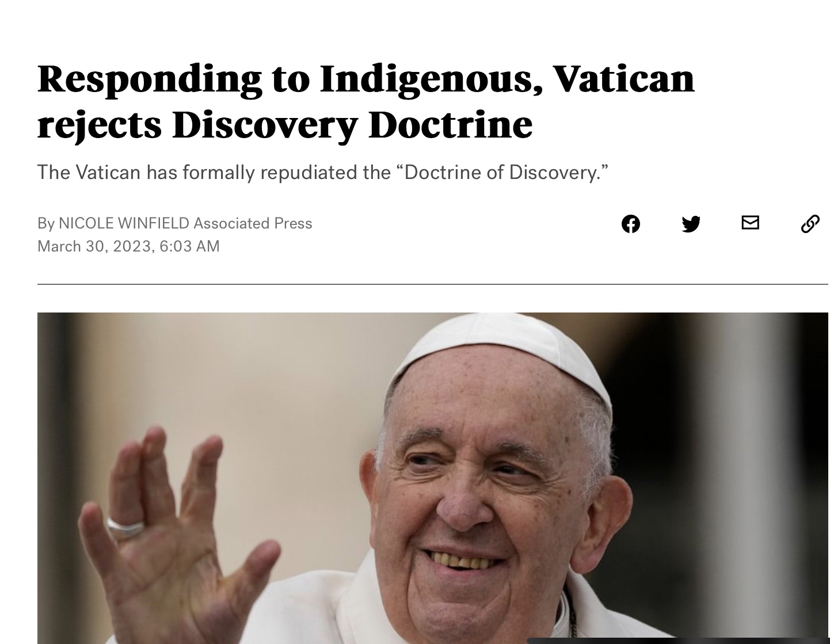Screen dimensions: 830x644
Task: Click the Associated Press byline text
Action: [253, 223]
